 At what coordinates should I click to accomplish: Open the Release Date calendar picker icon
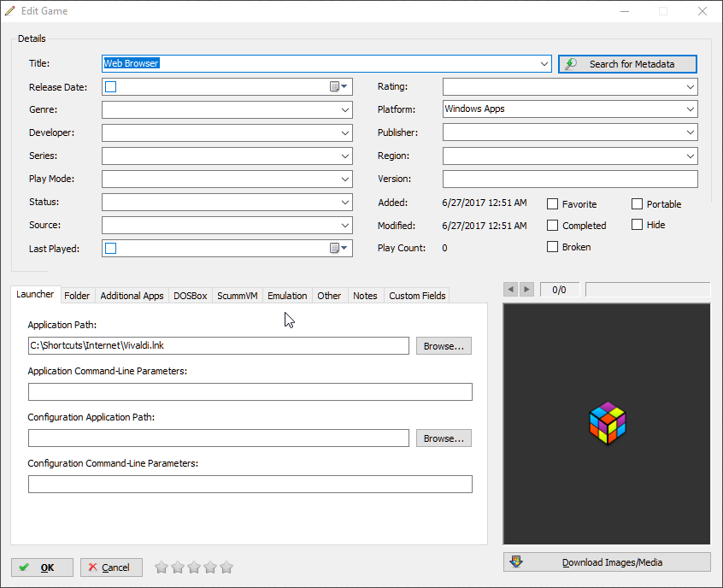coord(339,86)
